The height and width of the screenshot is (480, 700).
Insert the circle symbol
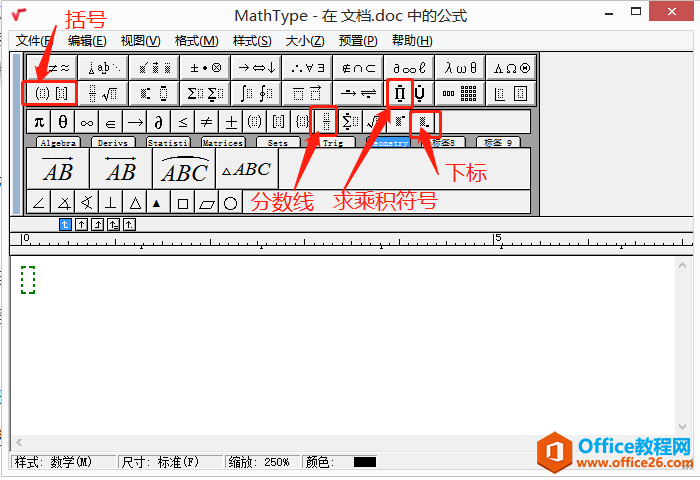(231, 203)
